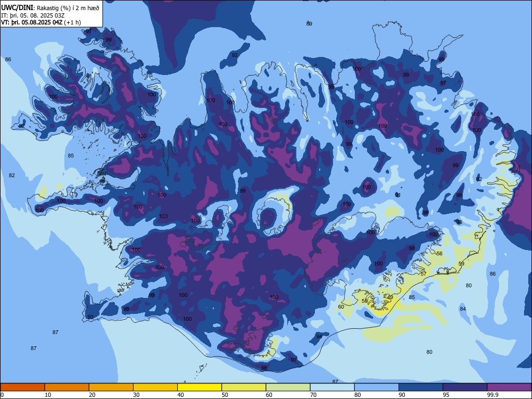Click the pale green 60–70 legend swatch

point(288,387)
